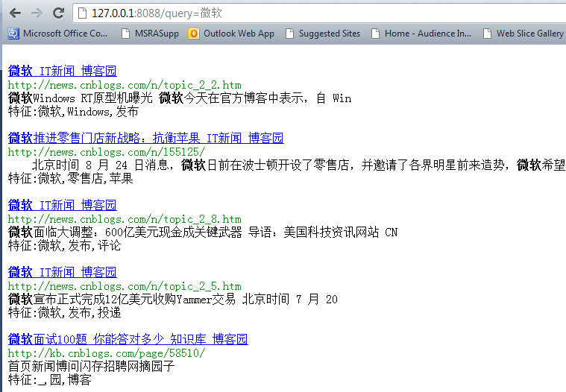Click the URL text kb.cnblogs.com/page/58510/
This screenshot has width=566, height=392.
pyautogui.click(x=107, y=353)
